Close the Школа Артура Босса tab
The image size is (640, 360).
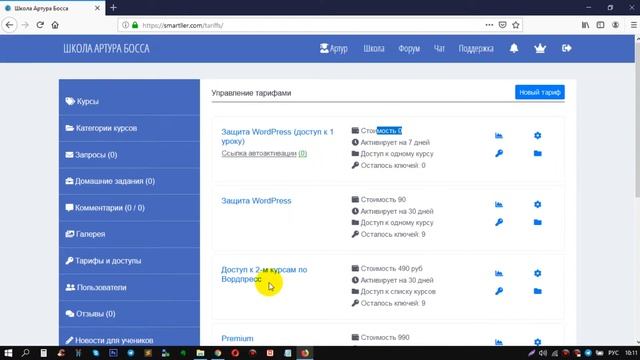[97, 8]
